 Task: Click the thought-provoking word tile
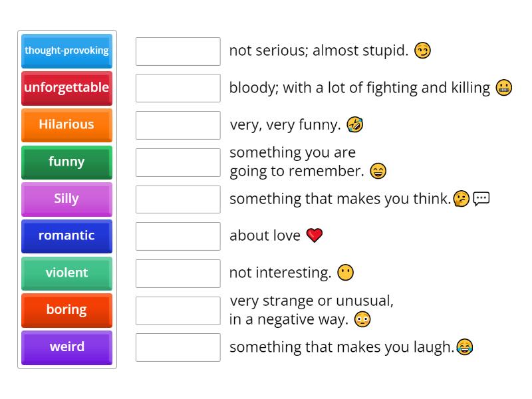coord(66,51)
